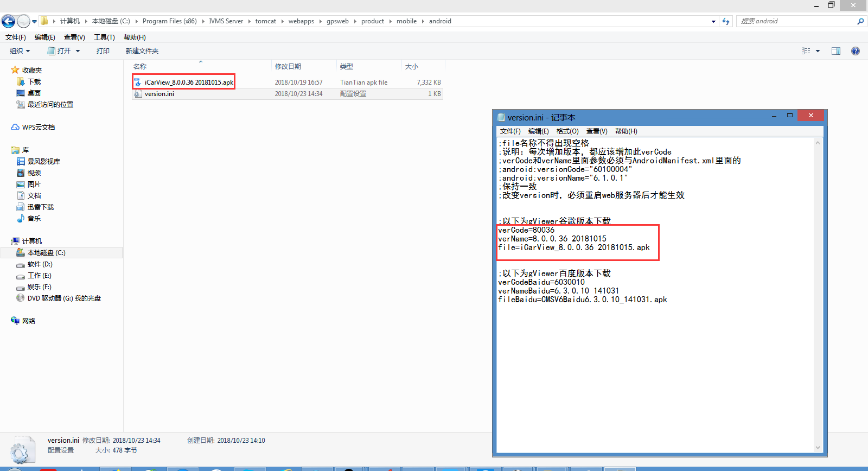Open 音乐 library in sidebar
868x471 pixels.
(29, 219)
